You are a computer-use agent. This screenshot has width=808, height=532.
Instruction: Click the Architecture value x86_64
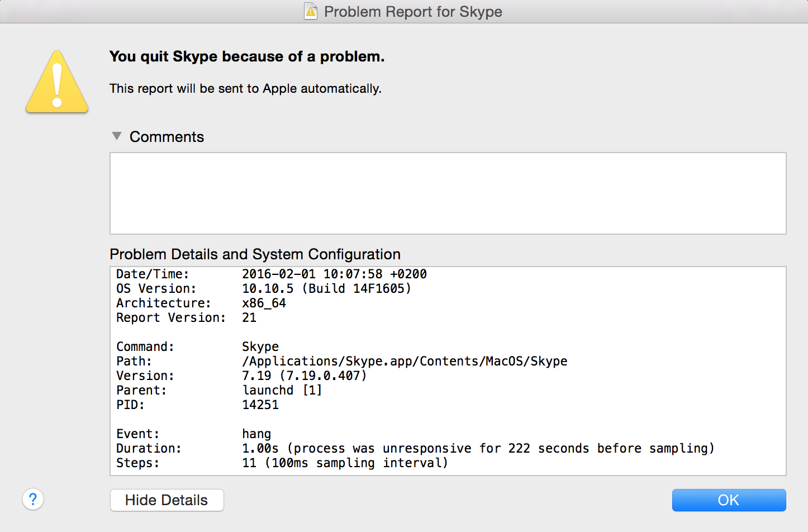click(x=264, y=303)
